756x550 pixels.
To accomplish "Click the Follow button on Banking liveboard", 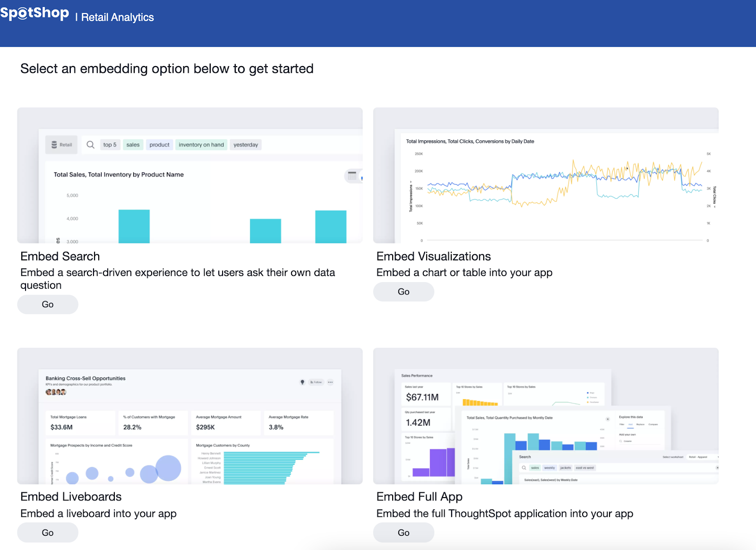I will tap(316, 382).
